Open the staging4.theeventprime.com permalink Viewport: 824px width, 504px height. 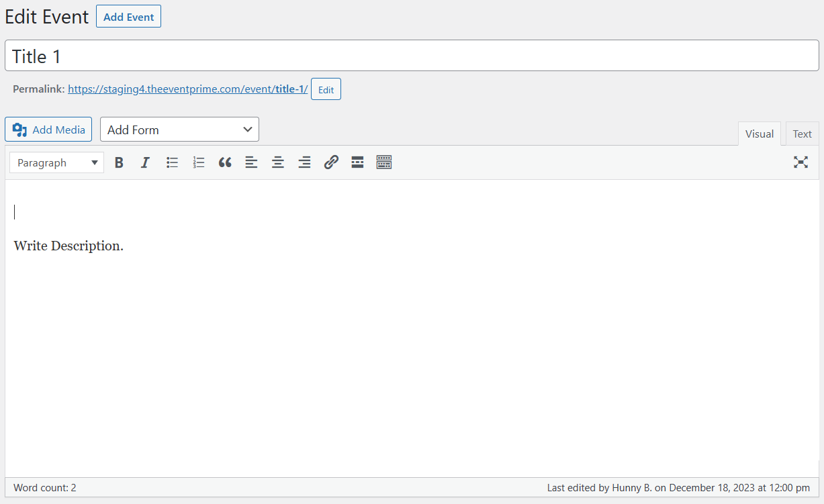(x=187, y=89)
